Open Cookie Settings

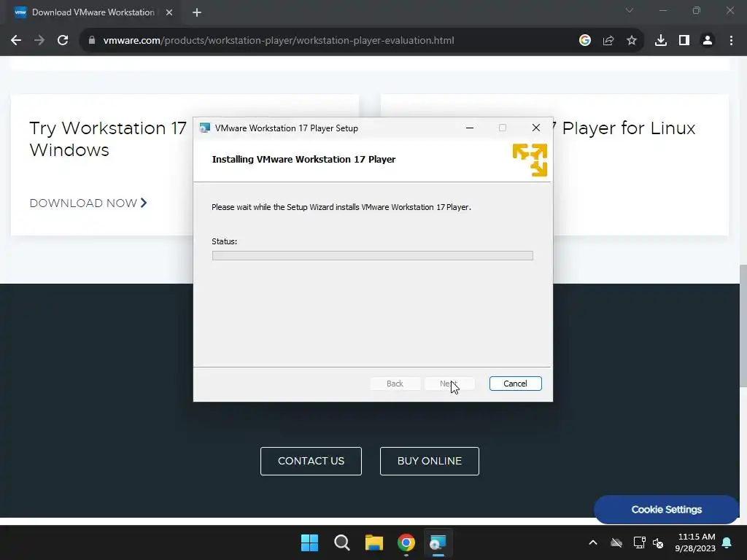click(666, 510)
